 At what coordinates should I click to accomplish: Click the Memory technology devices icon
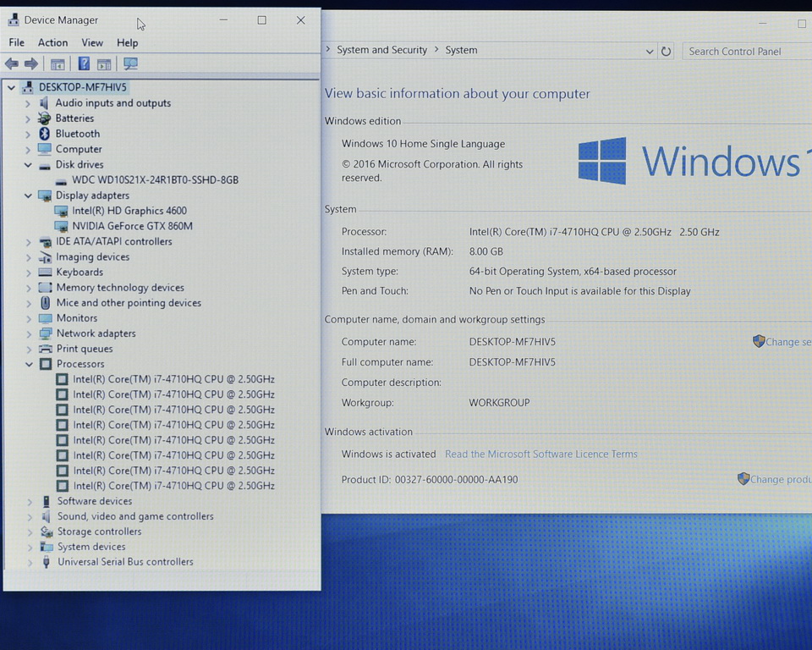pyautogui.click(x=46, y=287)
